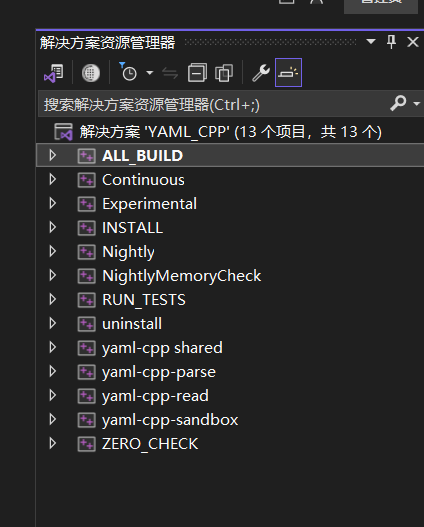The image size is (424, 527).
Task: Open the Solution Explorer window options arrow
Action: click(371, 42)
